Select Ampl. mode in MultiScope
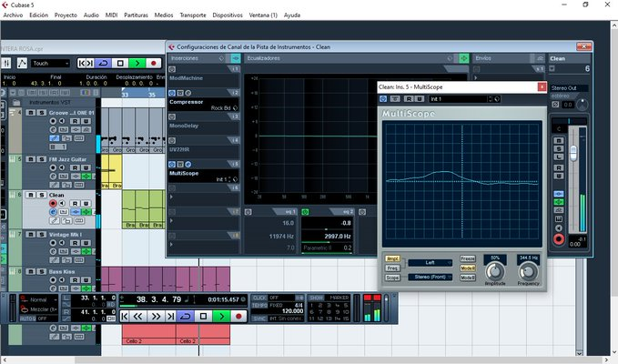Screen dimensions: 618x364 pos(392,258)
